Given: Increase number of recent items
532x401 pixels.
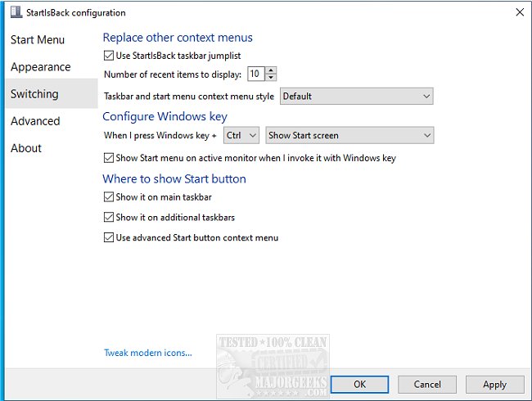Looking at the screenshot, I should click(272, 70).
